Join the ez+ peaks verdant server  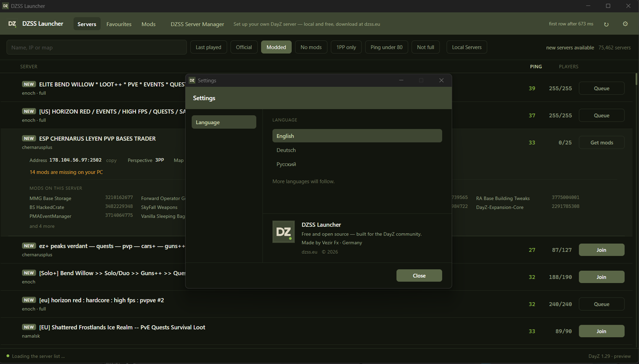pos(601,250)
